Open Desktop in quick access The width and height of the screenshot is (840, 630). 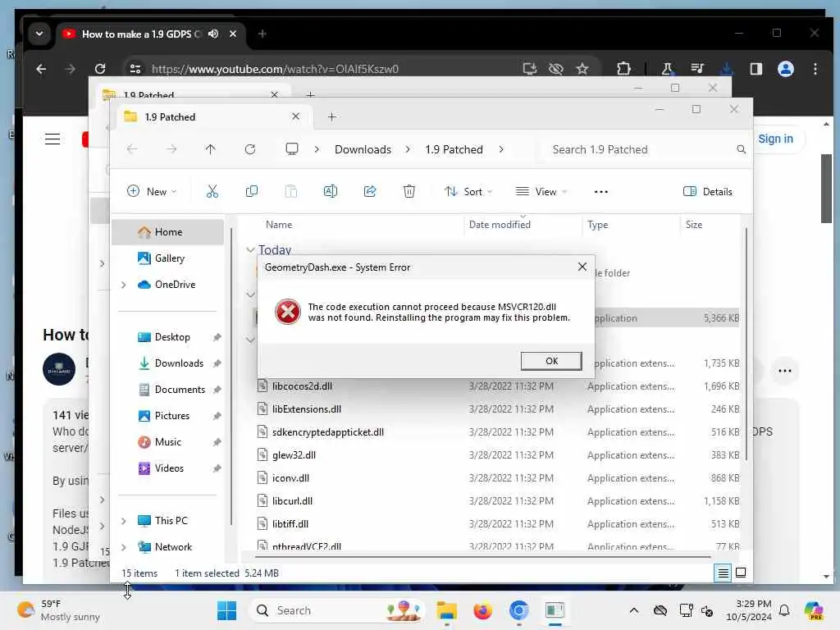167,337
